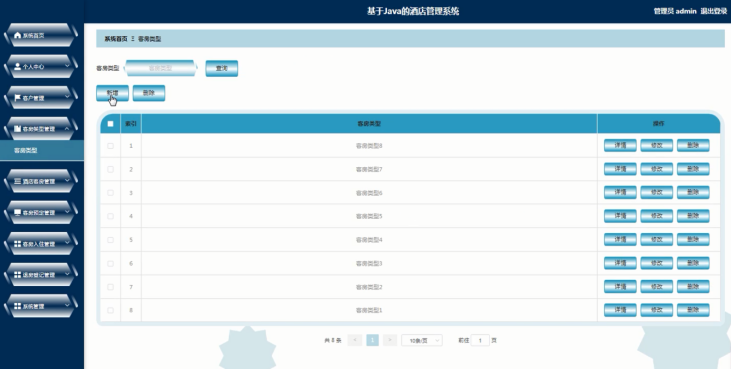
Task: Open 详情 for row 客房类型4
Action: pos(620,239)
